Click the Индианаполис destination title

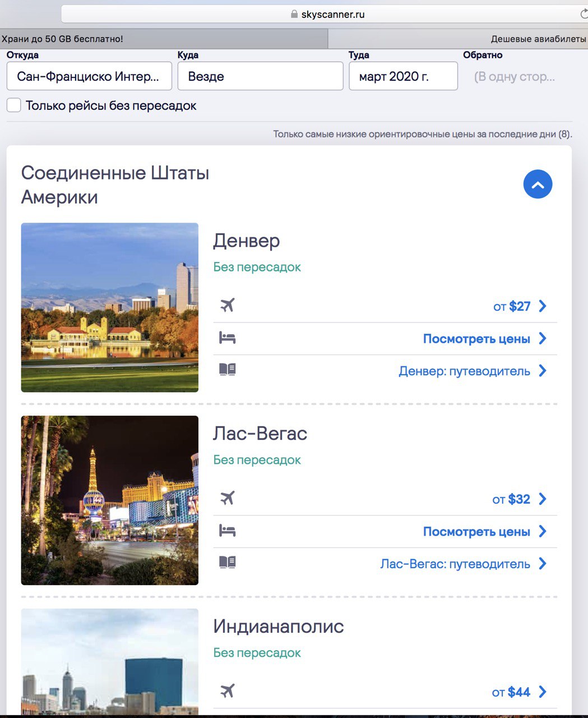click(279, 627)
